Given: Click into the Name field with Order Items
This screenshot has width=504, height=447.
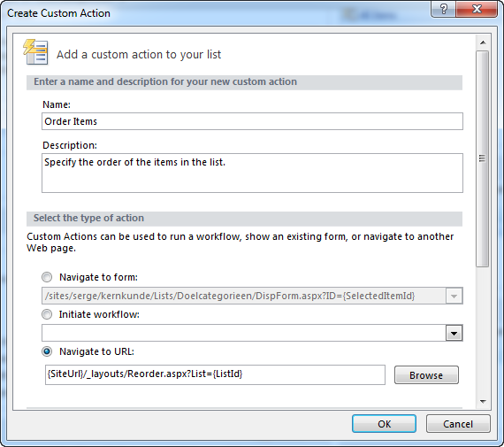Looking at the screenshot, I should [252, 121].
